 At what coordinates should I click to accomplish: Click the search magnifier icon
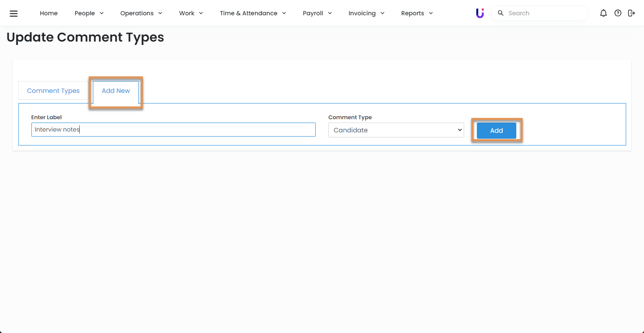coord(501,13)
